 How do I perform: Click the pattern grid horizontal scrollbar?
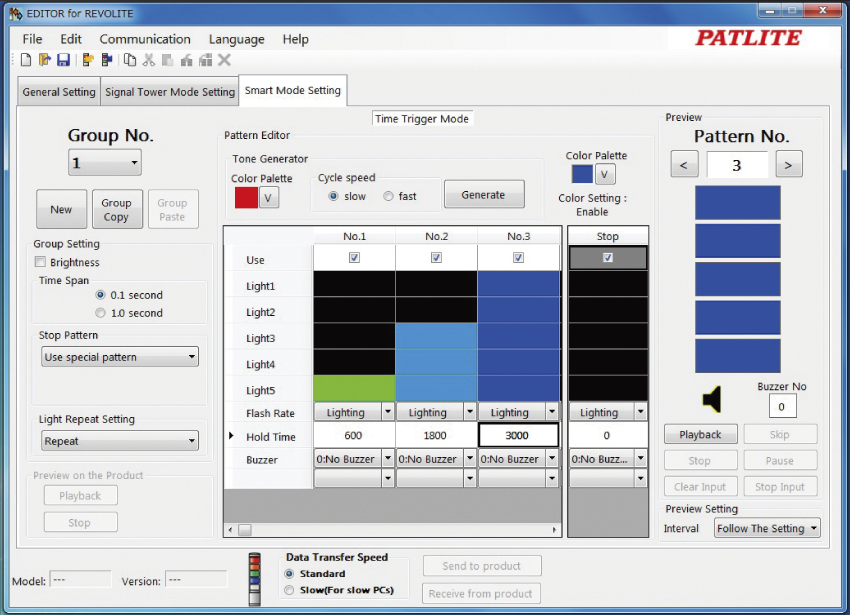point(392,529)
